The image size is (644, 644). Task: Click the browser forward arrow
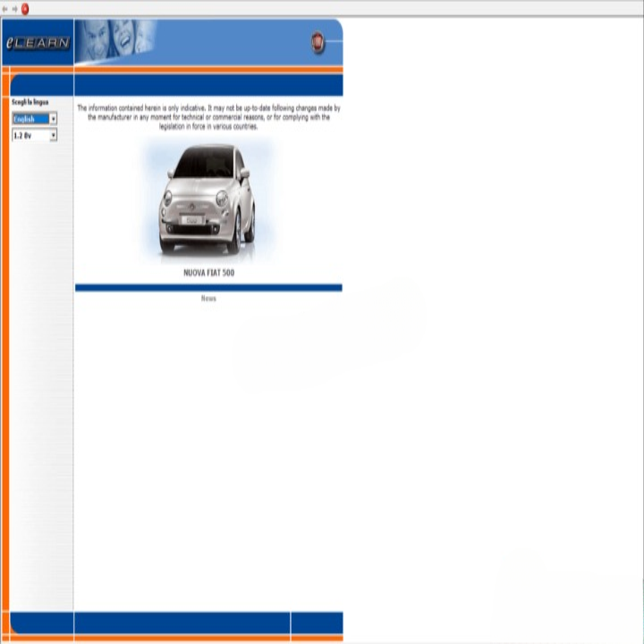[14, 9]
